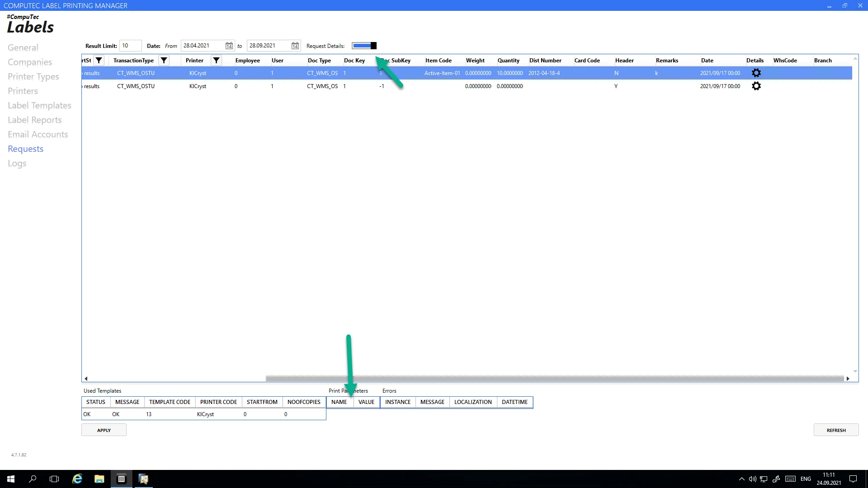Viewport: 868px width, 488px height.
Task: Go to the Printer Types section
Action: pos(33,76)
